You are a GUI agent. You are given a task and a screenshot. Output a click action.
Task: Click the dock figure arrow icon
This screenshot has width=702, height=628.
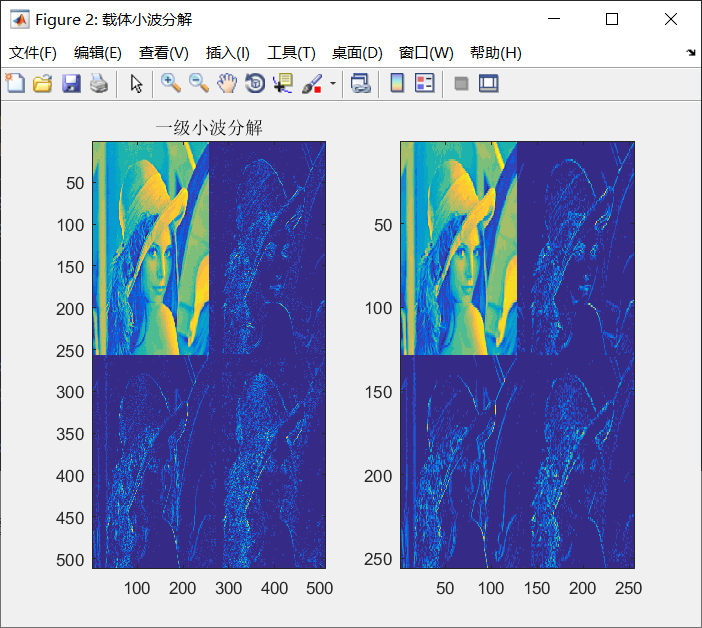coord(691,52)
